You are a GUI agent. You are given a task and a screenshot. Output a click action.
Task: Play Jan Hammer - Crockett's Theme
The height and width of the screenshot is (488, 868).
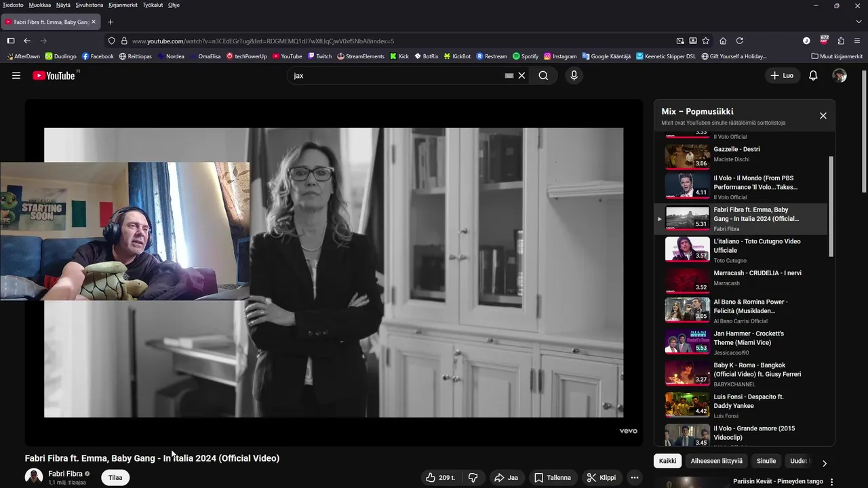tap(741, 342)
